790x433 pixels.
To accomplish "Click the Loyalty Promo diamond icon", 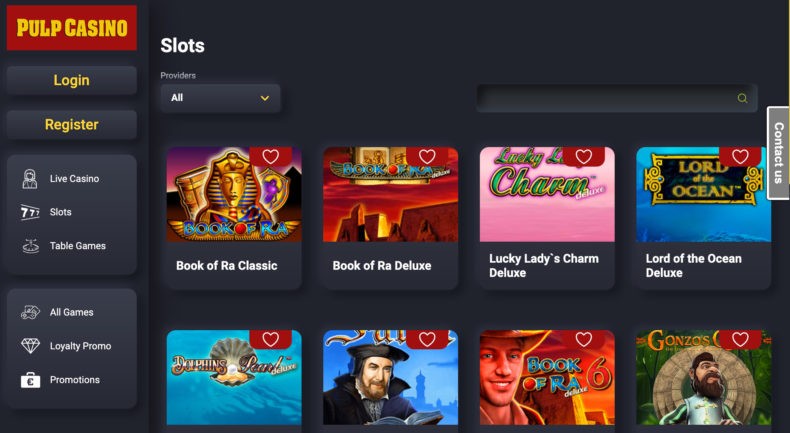I will 30,346.
